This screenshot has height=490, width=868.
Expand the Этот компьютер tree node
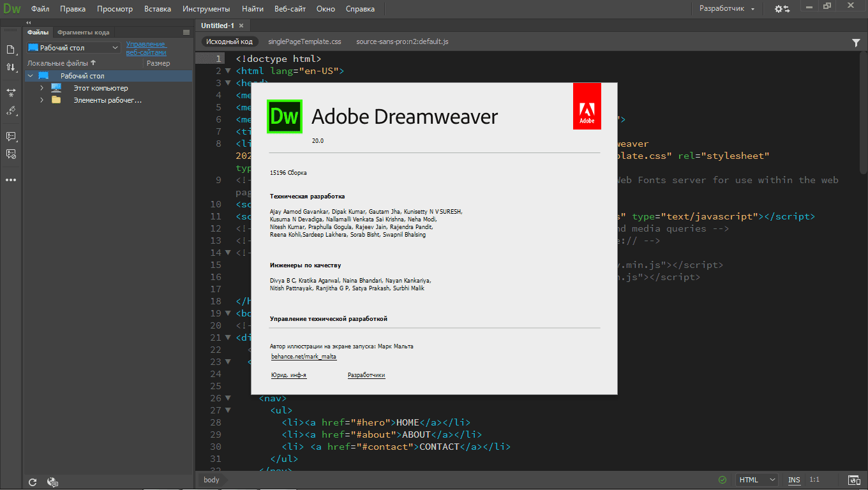point(41,88)
